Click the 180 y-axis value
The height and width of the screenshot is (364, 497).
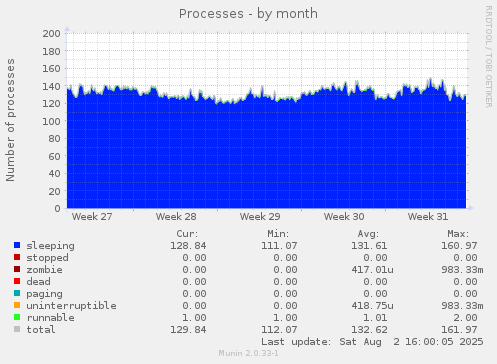51,51
